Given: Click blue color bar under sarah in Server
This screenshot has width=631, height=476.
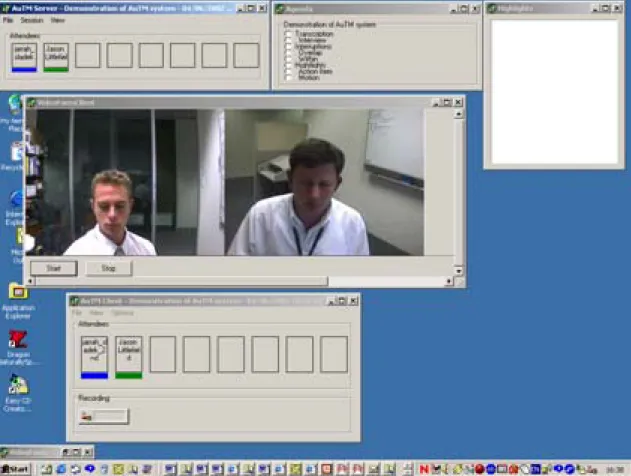Looking at the screenshot, I should click(x=24, y=70).
